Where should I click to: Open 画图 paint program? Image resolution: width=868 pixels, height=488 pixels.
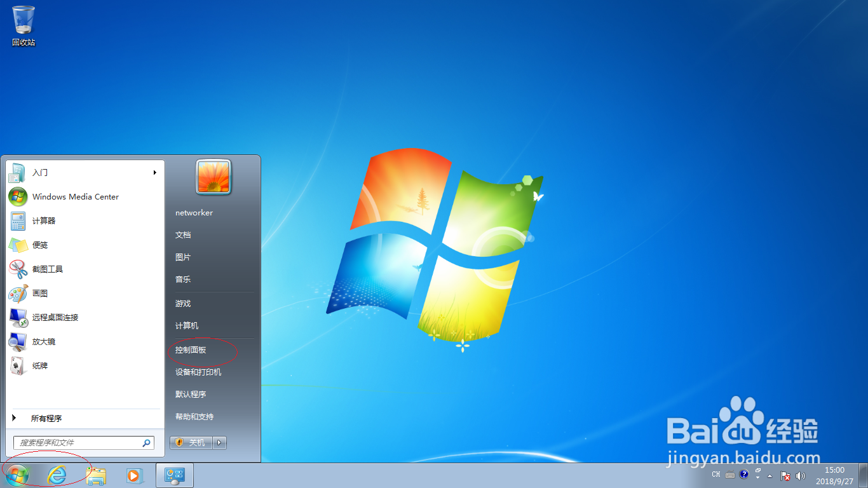85,293
